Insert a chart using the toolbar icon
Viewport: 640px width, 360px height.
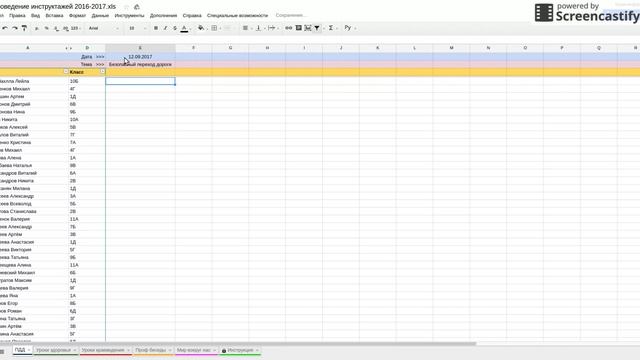[308, 28]
